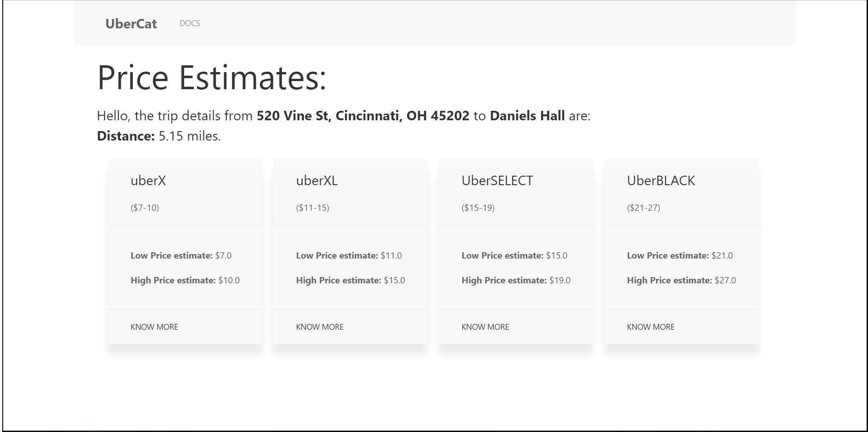
Task: Click KNOW MORE on the UberBLACK card
Action: click(x=651, y=327)
